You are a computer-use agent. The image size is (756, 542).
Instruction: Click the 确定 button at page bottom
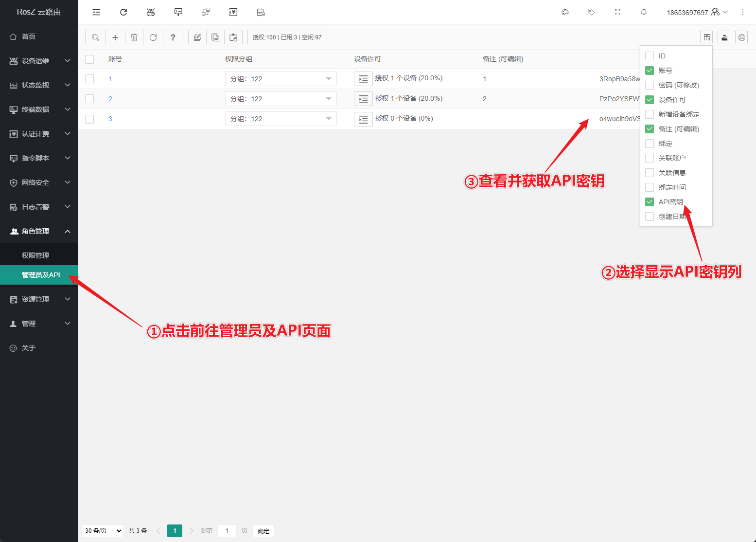coord(263,530)
